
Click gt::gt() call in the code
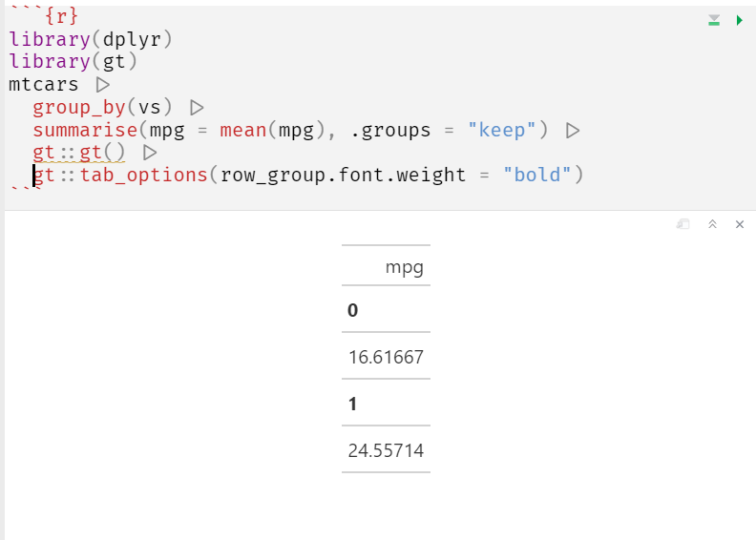79,153
